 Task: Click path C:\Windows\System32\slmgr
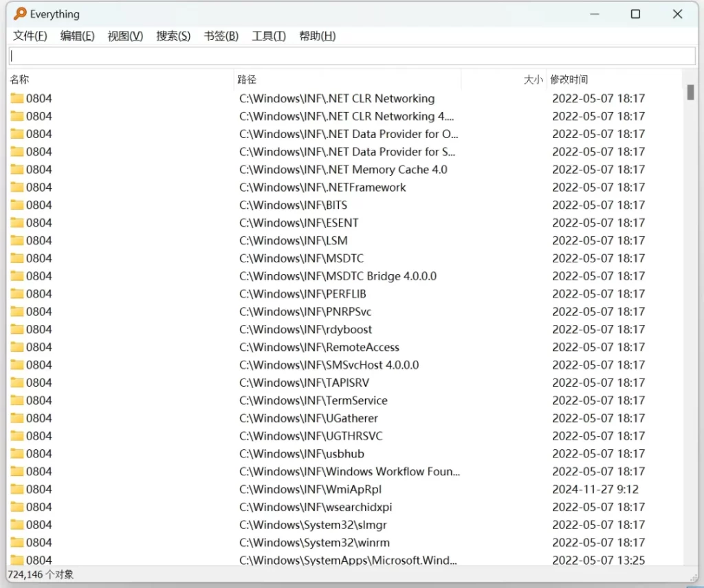tap(313, 525)
